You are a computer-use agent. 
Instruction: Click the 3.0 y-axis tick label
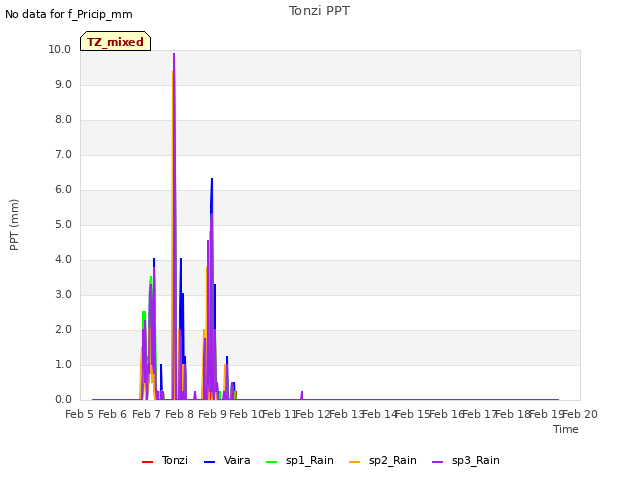63,295
